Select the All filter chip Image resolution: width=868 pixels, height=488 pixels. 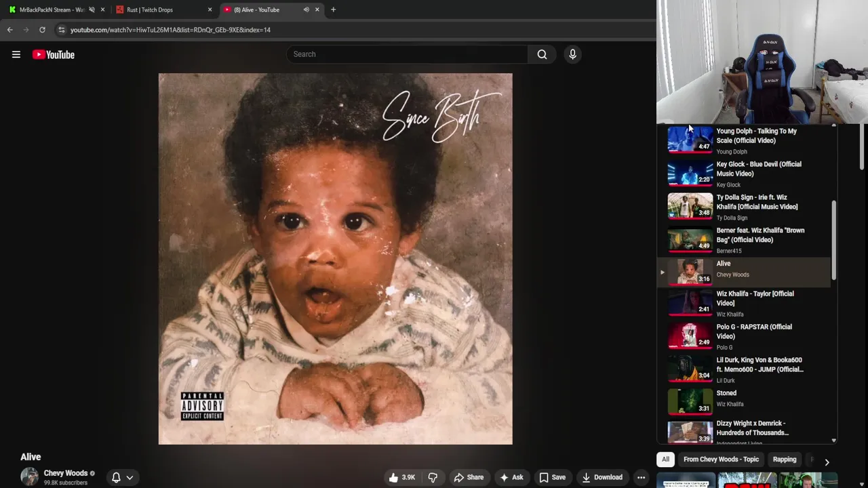tap(665, 460)
